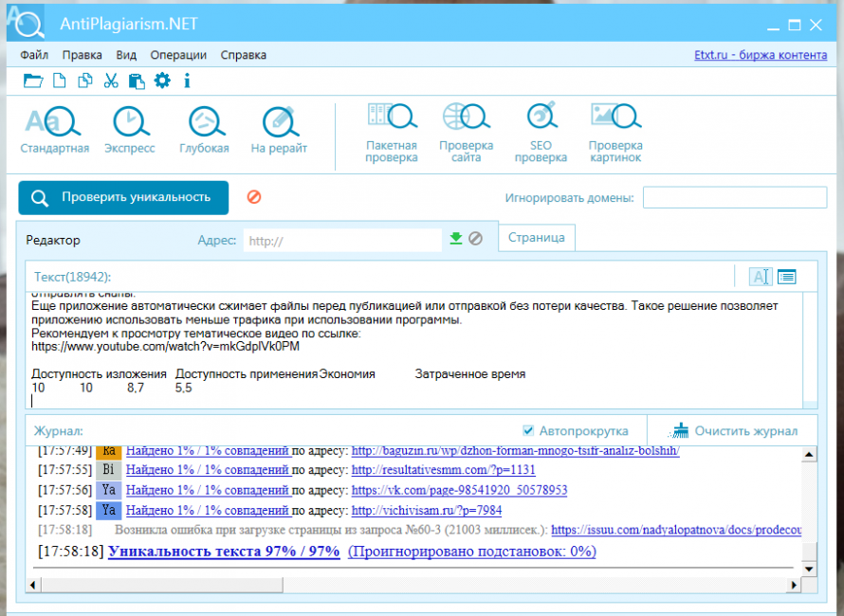Open the vichivisam.ru link
This screenshot has height=616, width=844.
pyautogui.click(x=427, y=510)
